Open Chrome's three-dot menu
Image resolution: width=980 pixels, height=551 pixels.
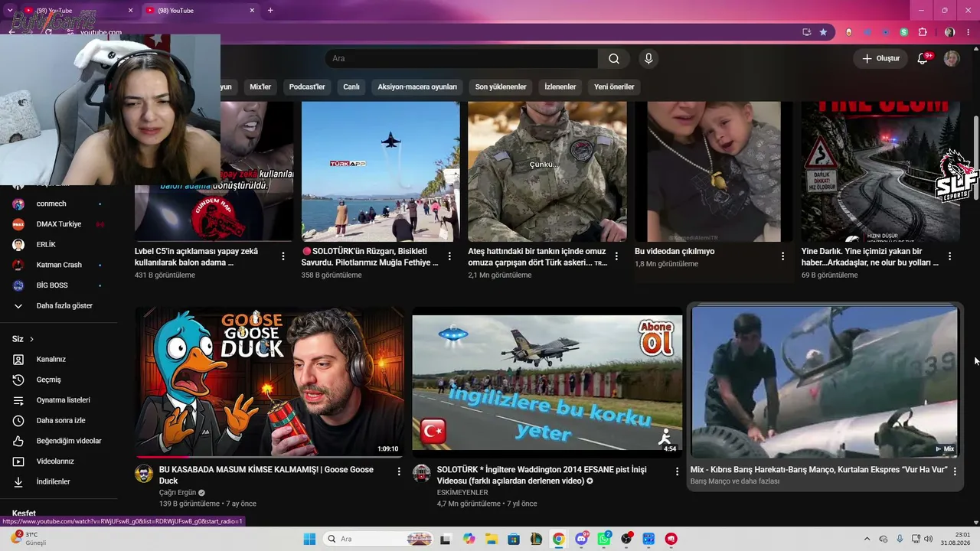click(967, 32)
